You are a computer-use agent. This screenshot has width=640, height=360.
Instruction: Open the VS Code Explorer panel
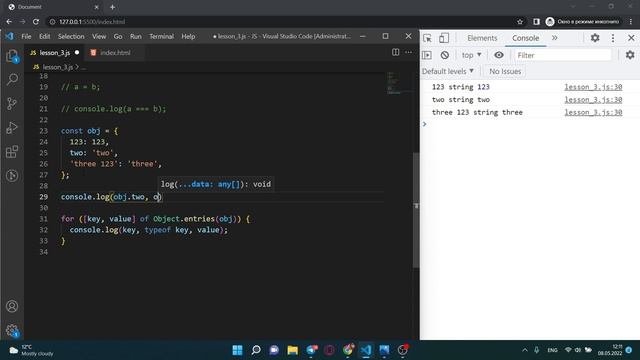coord(12,56)
